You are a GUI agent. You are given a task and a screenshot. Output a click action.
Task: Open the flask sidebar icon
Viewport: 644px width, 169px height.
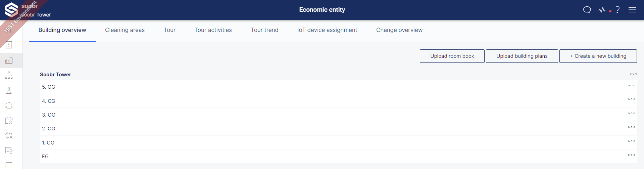click(x=9, y=90)
